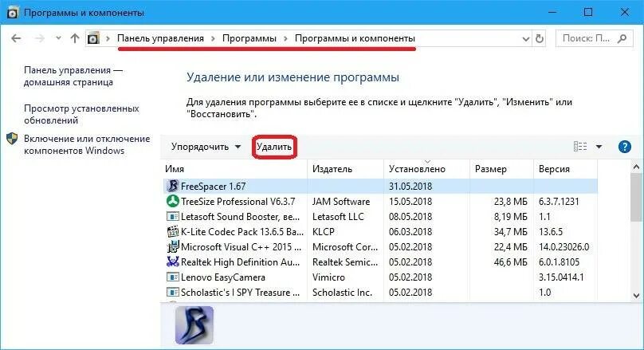The height and width of the screenshot is (350, 644).
Task: Click the Forward navigation arrow
Action: [x=39, y=38]
